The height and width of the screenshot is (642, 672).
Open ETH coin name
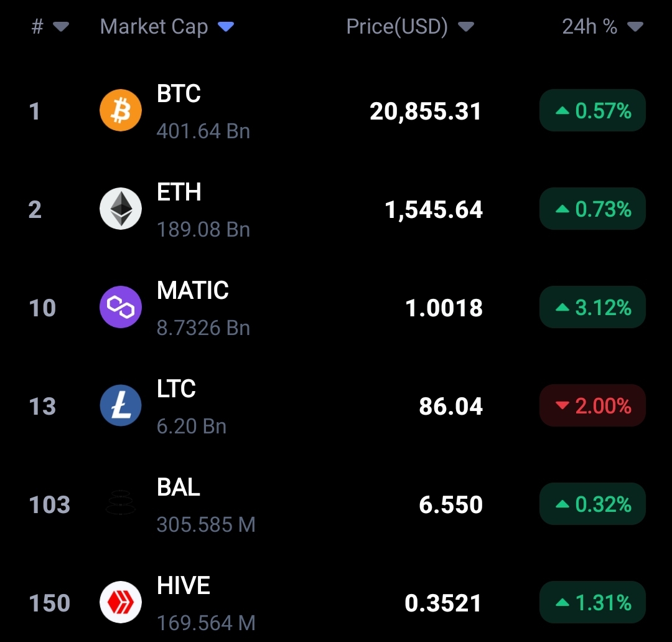click(179, 192)
